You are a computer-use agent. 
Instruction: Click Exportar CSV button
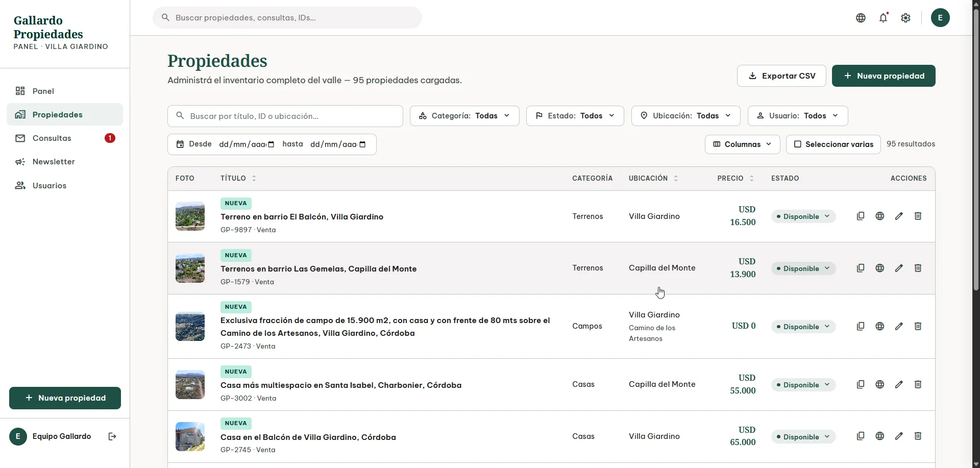point(781,76)
